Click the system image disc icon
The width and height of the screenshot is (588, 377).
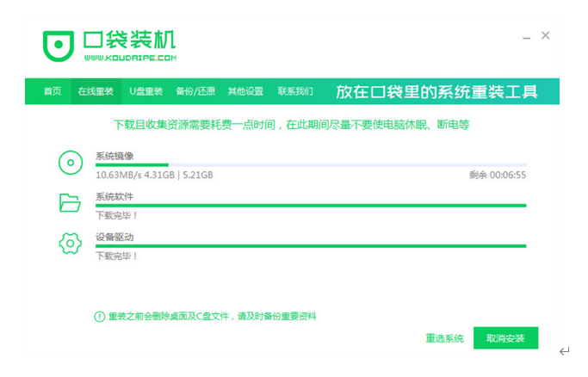(70, 162)
